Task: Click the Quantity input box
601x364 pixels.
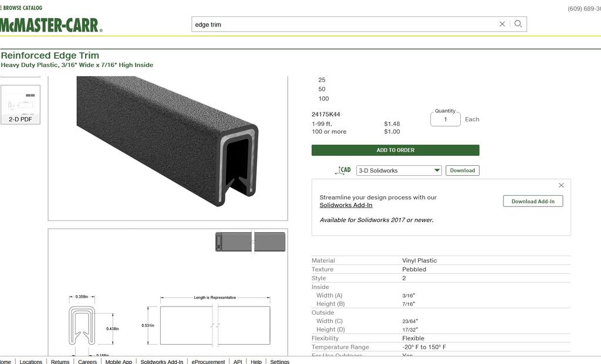Action: tap(445, 120)
